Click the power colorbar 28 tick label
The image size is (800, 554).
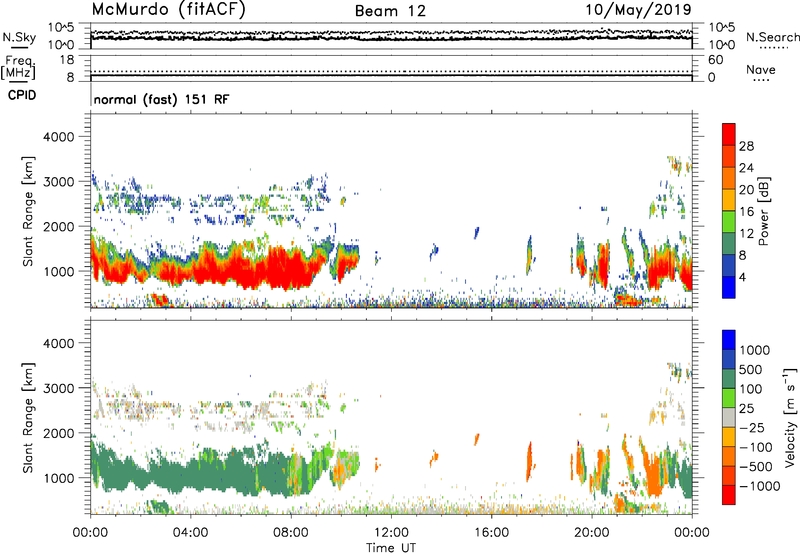point(746,146)
